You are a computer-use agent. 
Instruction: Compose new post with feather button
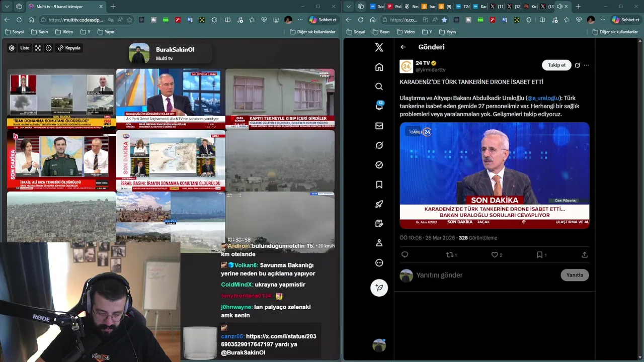click(379, 288)
